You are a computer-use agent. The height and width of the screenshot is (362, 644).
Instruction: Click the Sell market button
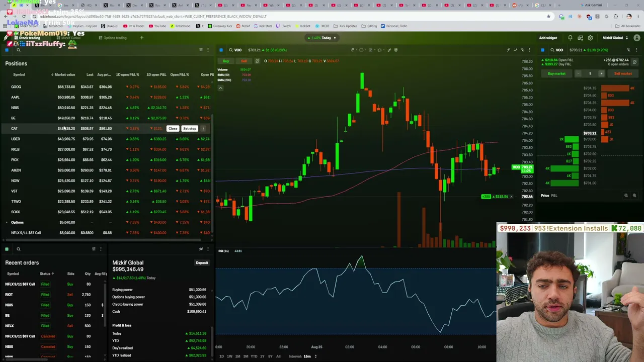[623, 73]
